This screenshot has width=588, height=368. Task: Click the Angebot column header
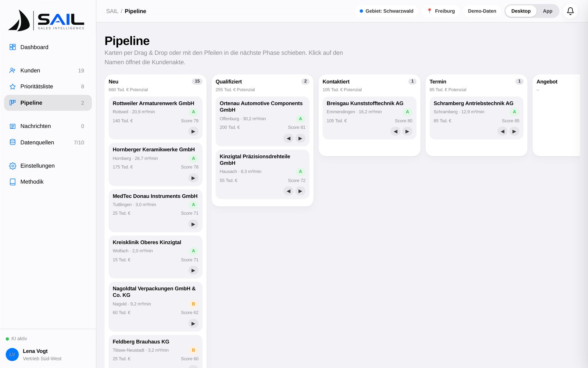[547, 82]
